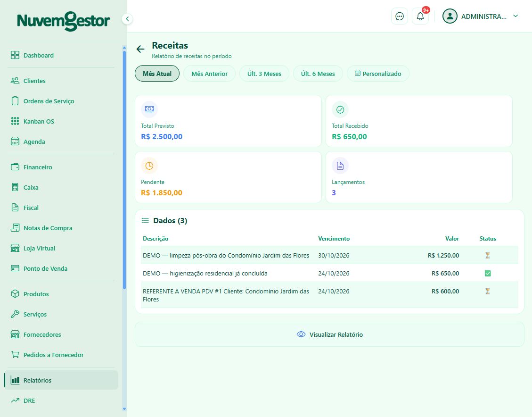
Task: Open the chat messages icon
Action: tap(399, 17)
